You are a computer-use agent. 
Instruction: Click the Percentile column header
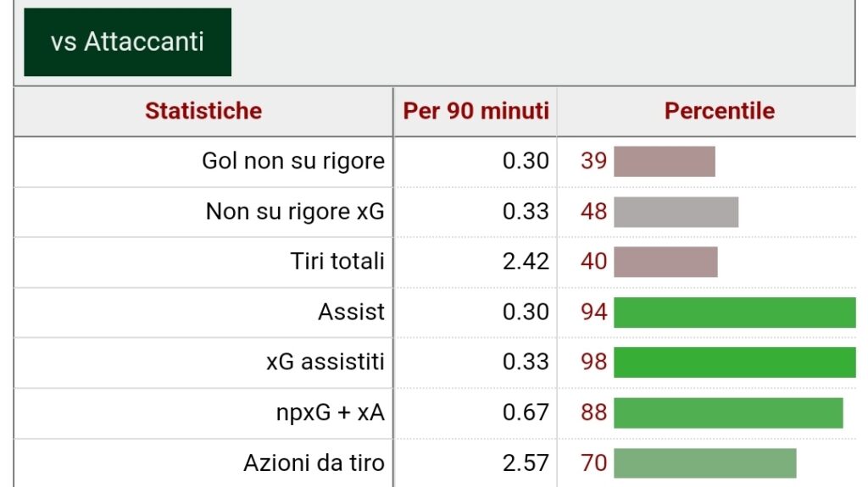pos(719,111)
